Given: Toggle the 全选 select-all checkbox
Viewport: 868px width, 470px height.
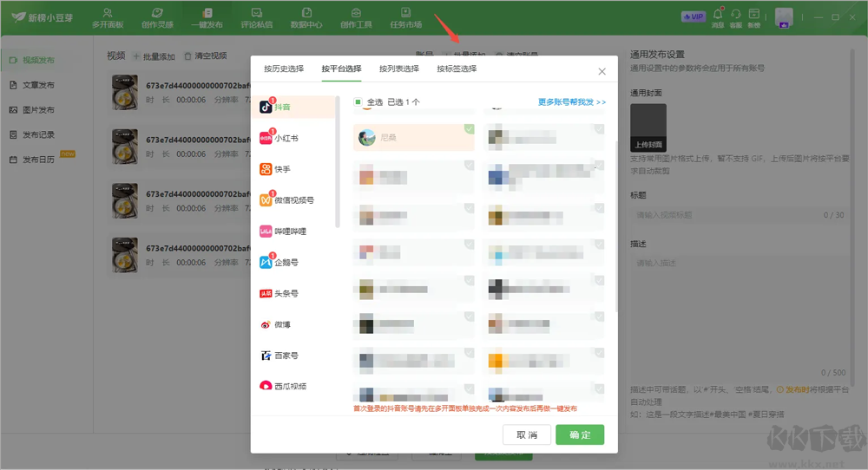Looking at the screenshot, I should [x=358, y=101].
